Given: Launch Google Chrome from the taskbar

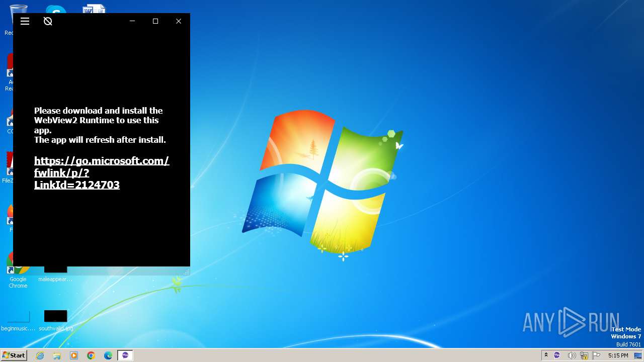Looking at the screenshot, I should pyautogui.click(x=91, y=355).
